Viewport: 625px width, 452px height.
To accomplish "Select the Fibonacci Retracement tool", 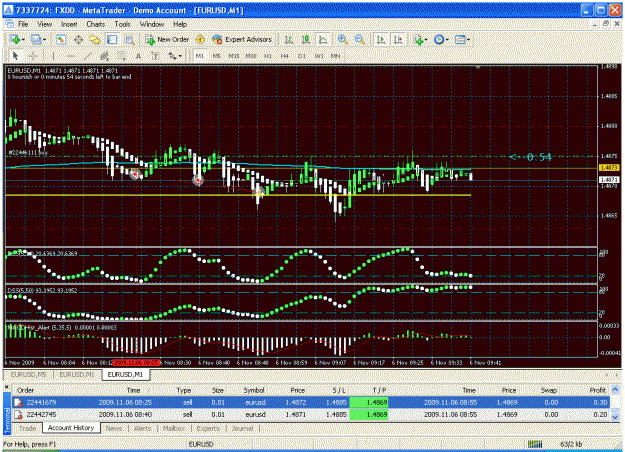I will [x=122, y=56].
